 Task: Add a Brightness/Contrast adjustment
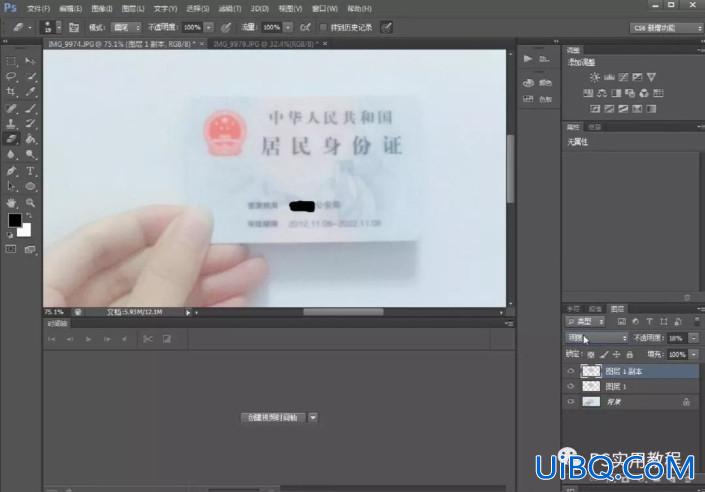point(594,77)
